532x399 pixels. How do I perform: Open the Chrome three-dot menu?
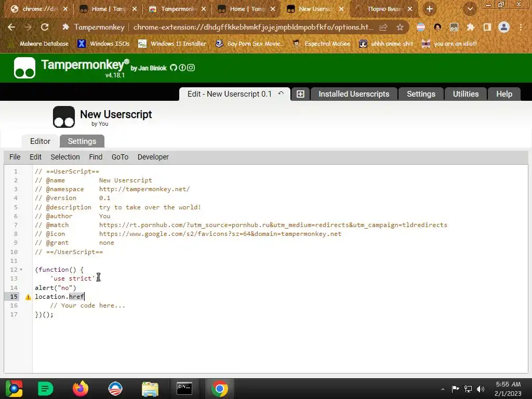521,27
